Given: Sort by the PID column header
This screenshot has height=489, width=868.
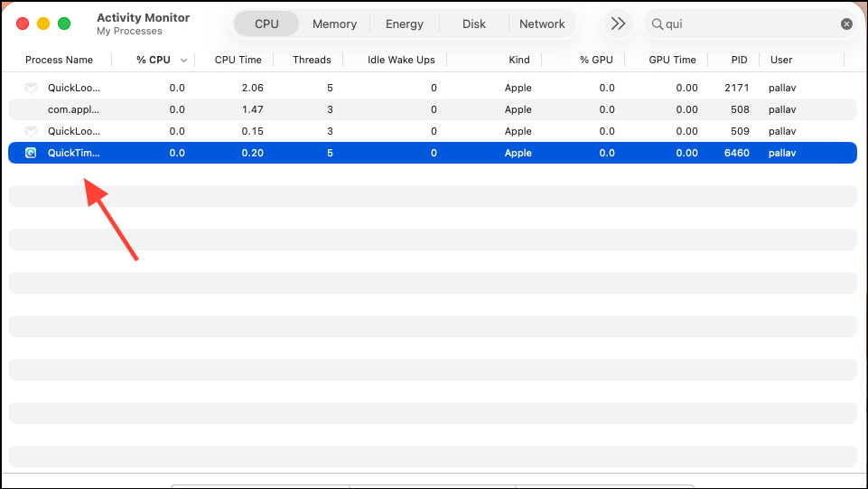Looking at the screenshot, I should coord(739,60).
